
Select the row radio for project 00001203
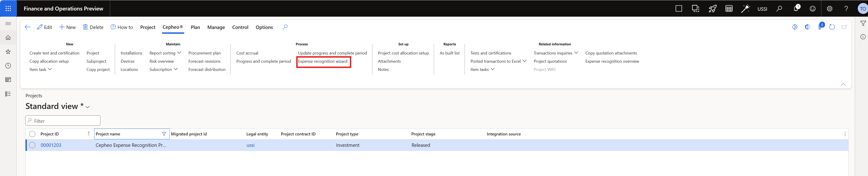32,145
